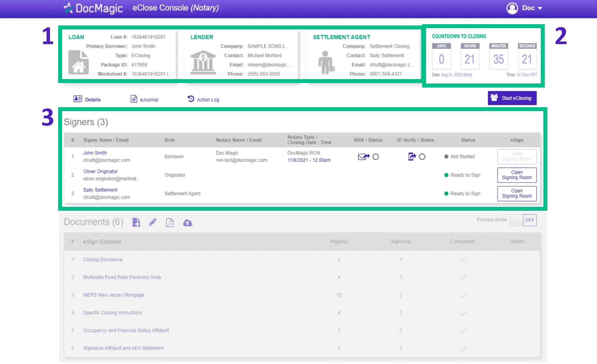Click the cloud upload icon in Documents
Screen dimensions: 597x364
(x=188, y=223)
